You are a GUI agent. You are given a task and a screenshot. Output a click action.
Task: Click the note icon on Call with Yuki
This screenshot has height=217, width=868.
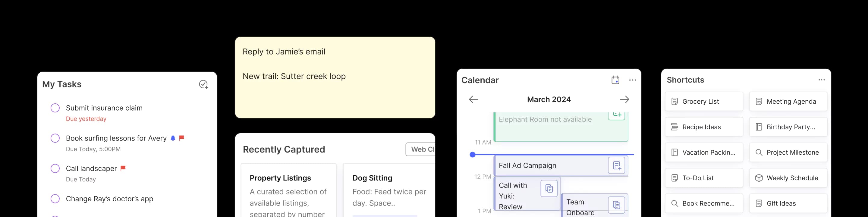[549, 188]
